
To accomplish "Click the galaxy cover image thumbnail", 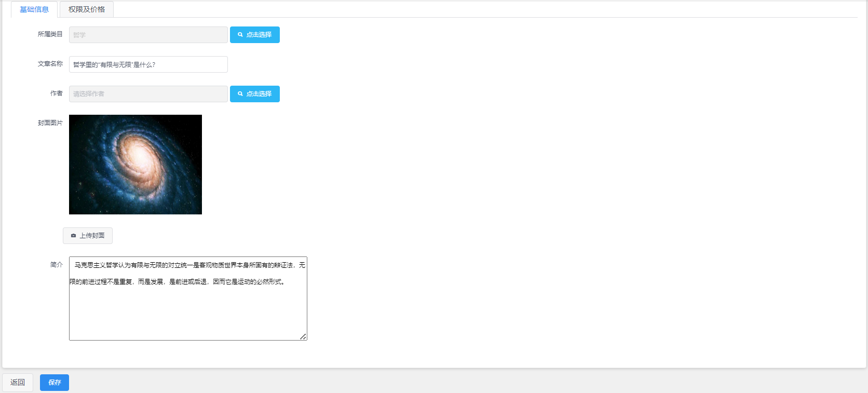I will pos(135,165).
